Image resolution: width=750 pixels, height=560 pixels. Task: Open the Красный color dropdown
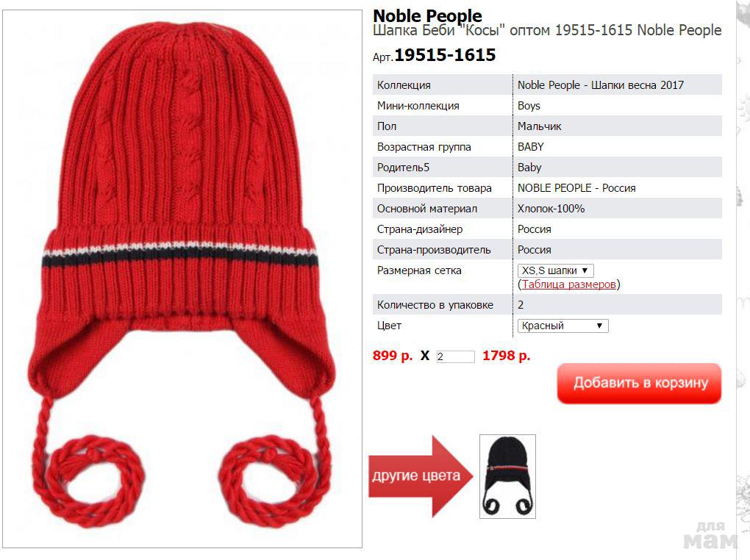tap(563, 326)
